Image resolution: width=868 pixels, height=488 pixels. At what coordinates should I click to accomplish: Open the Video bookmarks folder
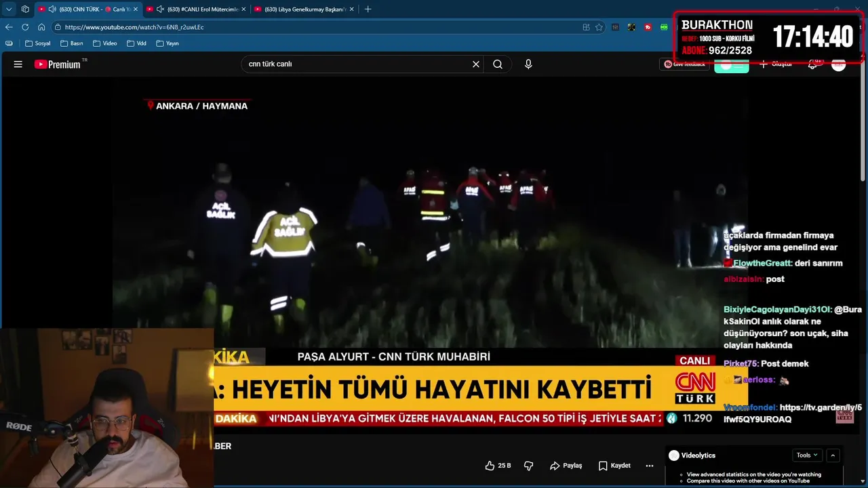[105, 43]
